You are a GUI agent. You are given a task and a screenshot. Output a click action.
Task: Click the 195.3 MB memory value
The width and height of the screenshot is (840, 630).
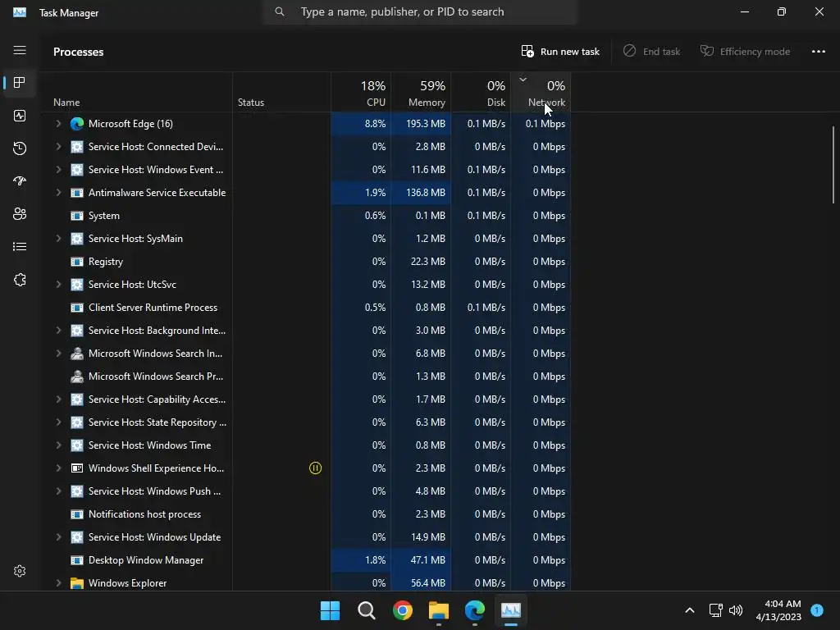(426, 124)
